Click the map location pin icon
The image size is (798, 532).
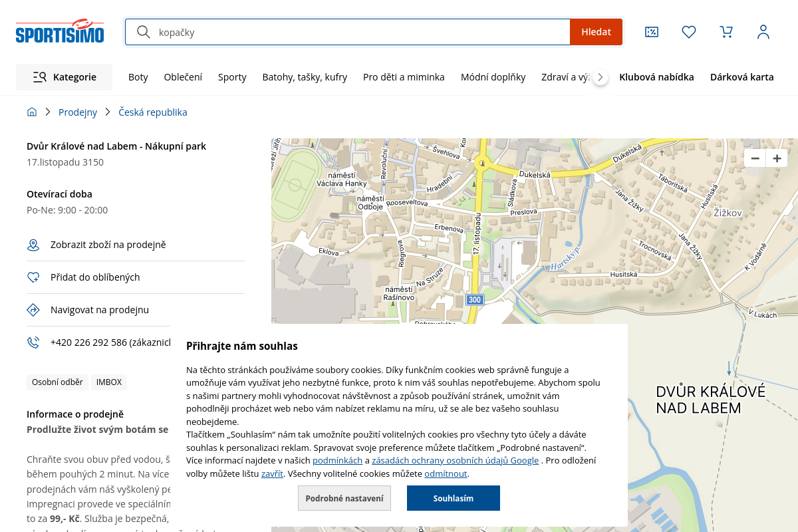(33, 245)
